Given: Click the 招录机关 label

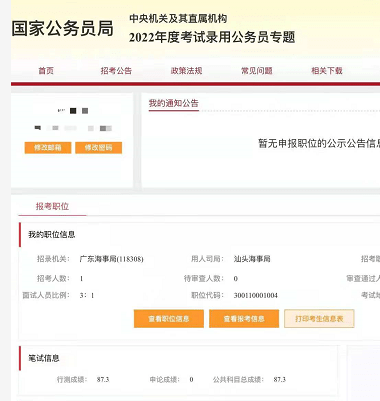Looking at the screenshot, I should coord(53,259).
